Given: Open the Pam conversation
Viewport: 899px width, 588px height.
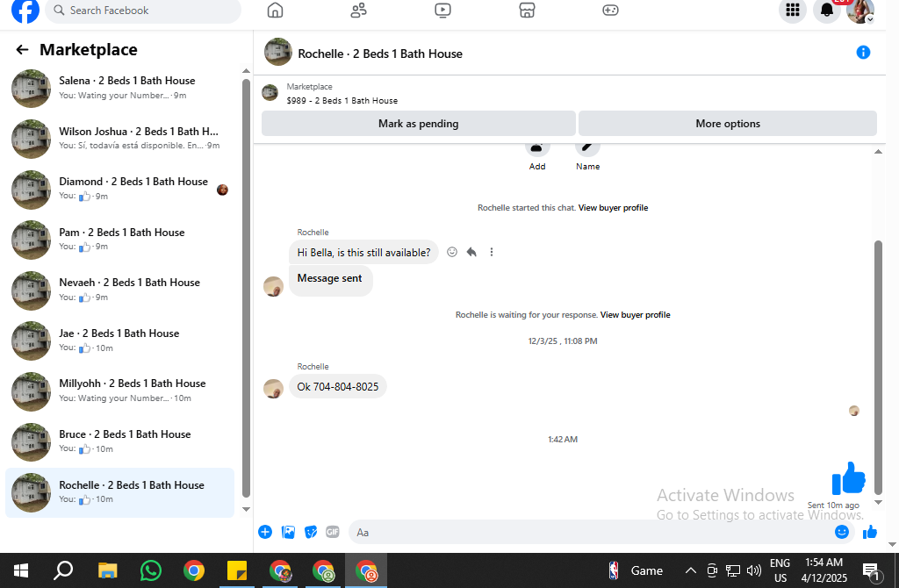Looking at the screenshot, I should pos(120,240).
